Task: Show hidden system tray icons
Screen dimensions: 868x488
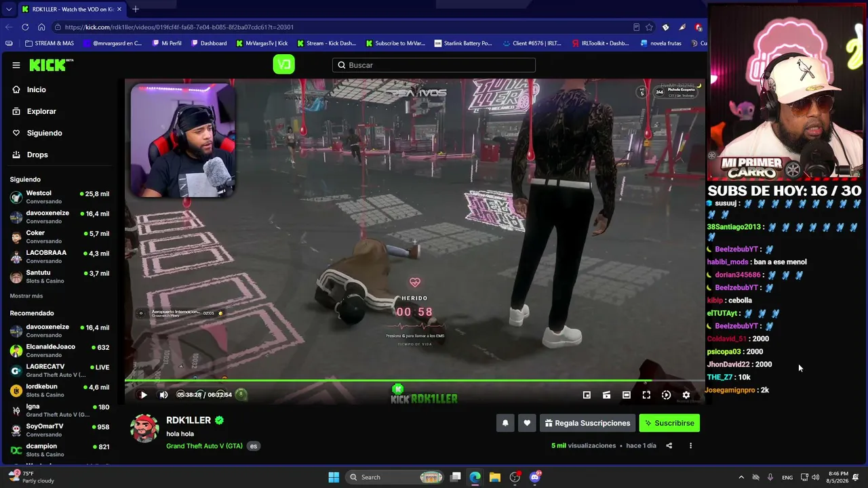Action: [741, 477]
